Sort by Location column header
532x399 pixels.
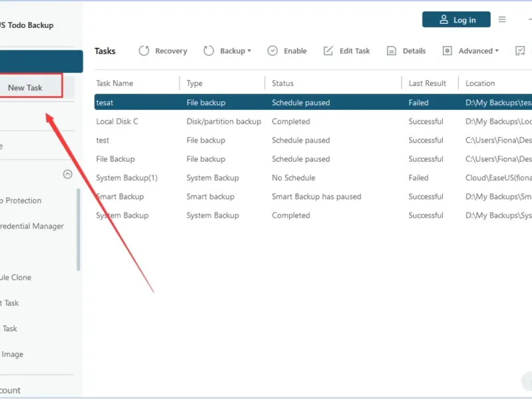tap(480, 83)
